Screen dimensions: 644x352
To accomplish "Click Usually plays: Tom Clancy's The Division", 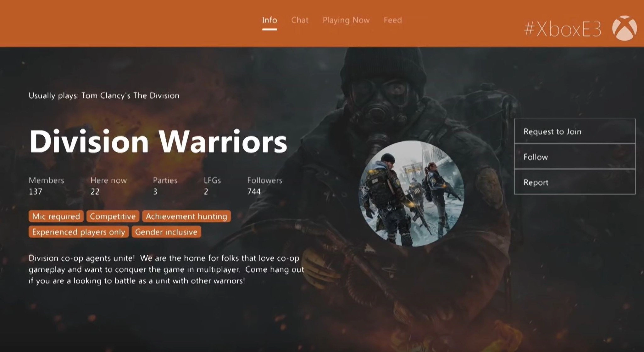I will coord(104,96).
